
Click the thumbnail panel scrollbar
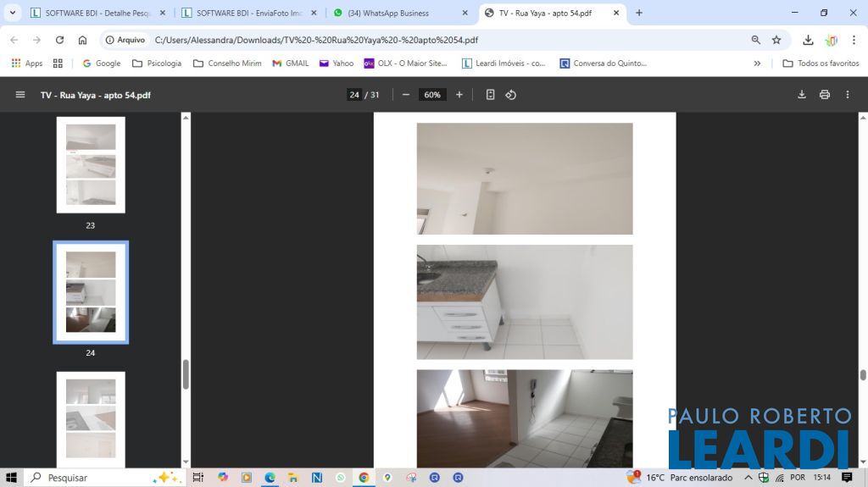(186, 374)
